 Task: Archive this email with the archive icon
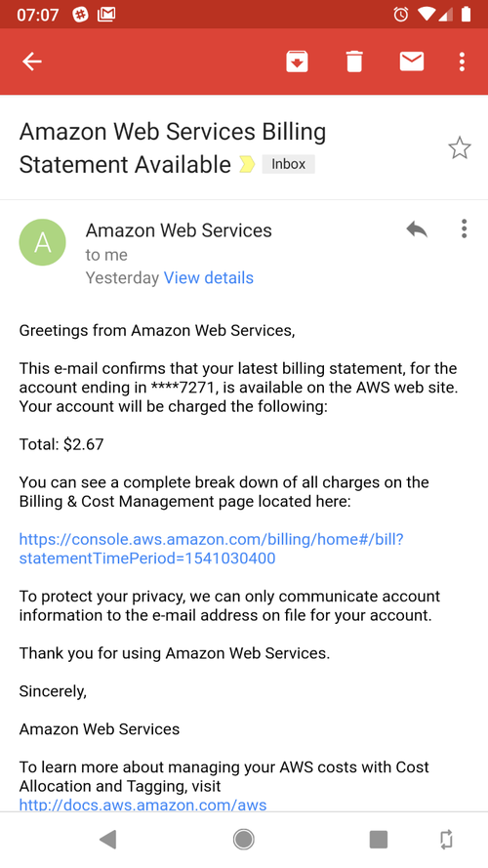[x=297, y=62]
